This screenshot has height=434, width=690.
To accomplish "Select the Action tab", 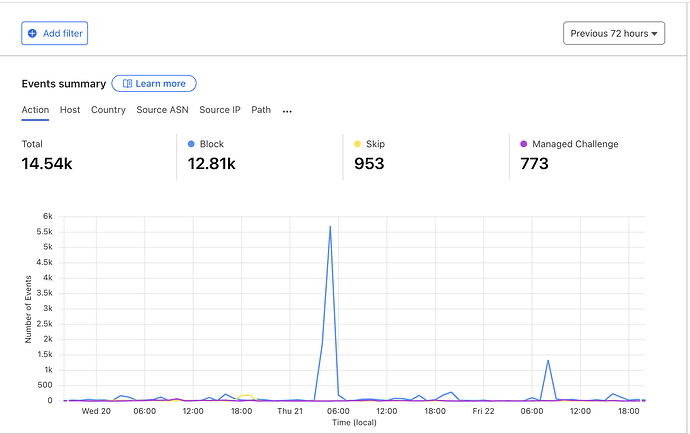I will click(35, 110).
